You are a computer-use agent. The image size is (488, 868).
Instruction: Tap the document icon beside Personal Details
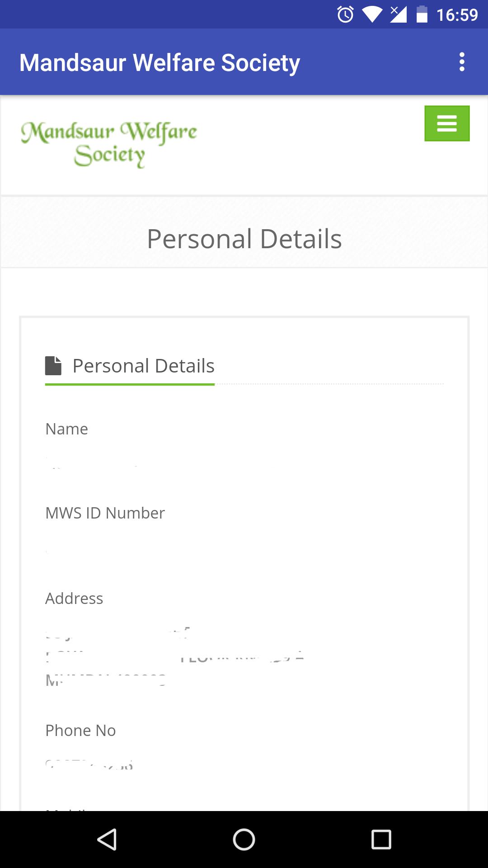pyautogui.click(x=53, y=366)
